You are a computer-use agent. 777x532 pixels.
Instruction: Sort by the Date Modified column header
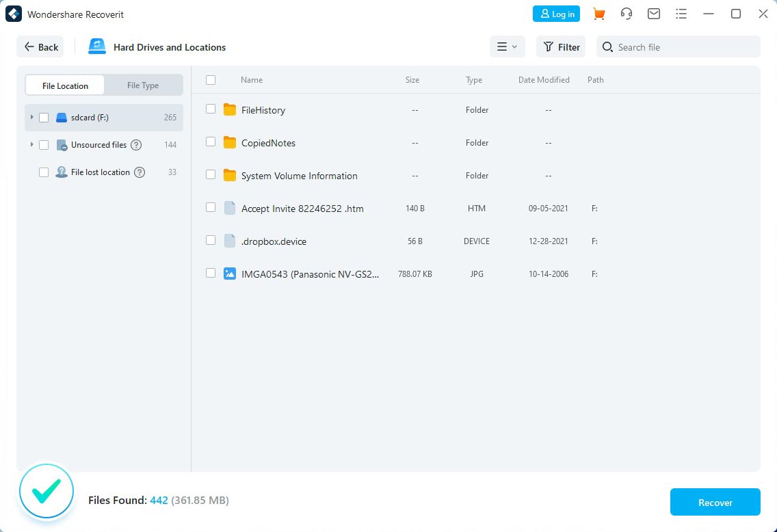tap(544, 80)
